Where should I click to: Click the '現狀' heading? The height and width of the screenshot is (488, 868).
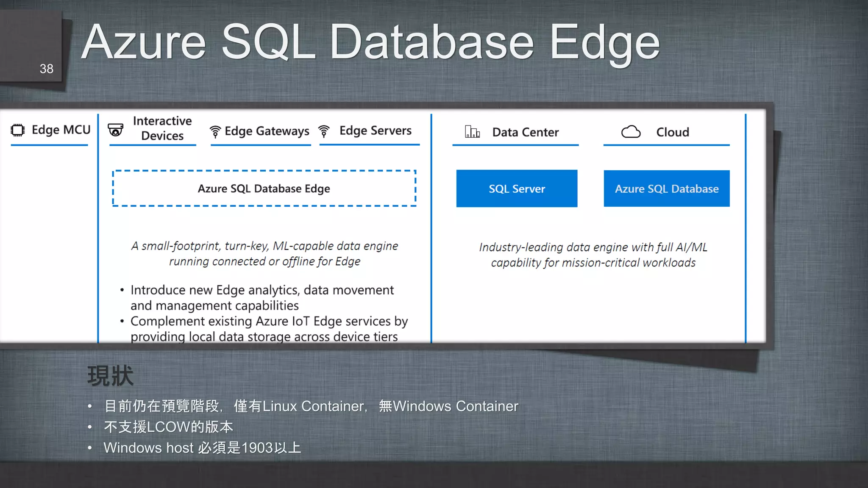[x=110, y=376]
